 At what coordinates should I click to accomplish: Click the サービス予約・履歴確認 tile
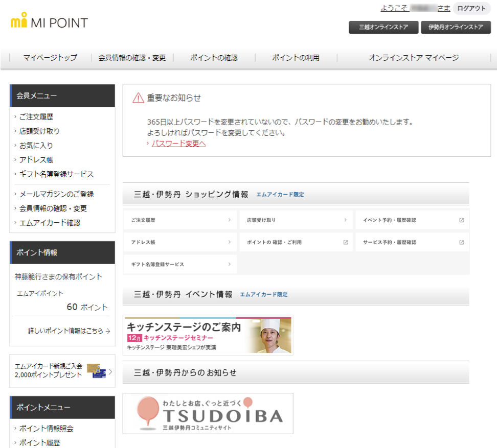coord(412,242)
